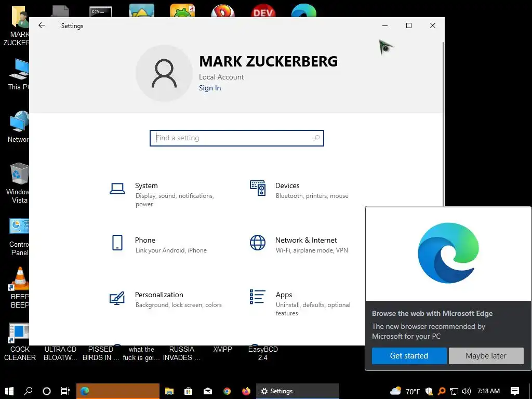Open Cortana circle on the taskbar
This screenshot has height=399, width=532.
point(47,391)
